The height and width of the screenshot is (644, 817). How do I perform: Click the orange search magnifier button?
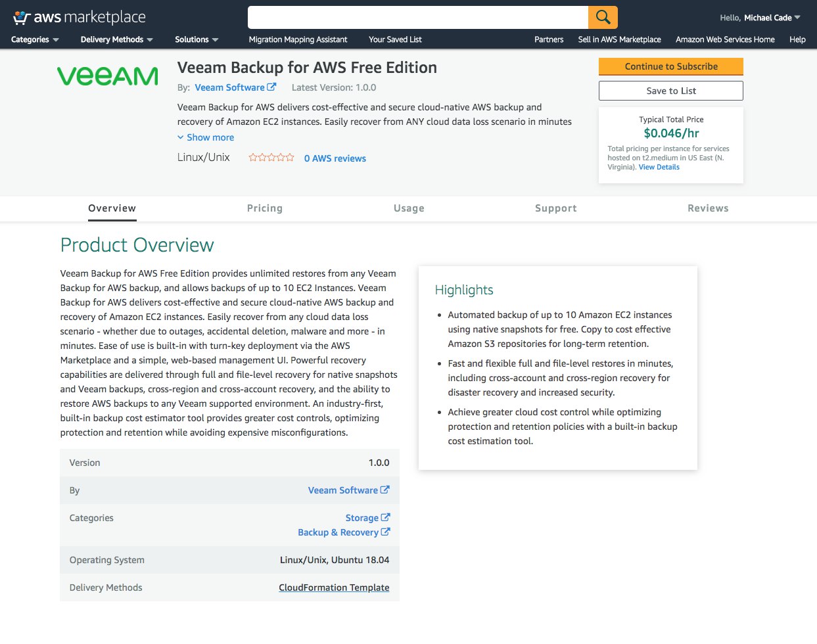point(603,17)
